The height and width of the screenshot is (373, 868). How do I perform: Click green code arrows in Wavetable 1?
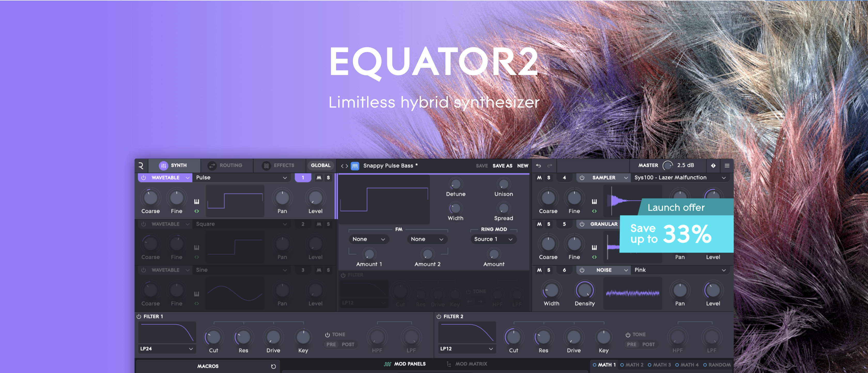(196, 211)
